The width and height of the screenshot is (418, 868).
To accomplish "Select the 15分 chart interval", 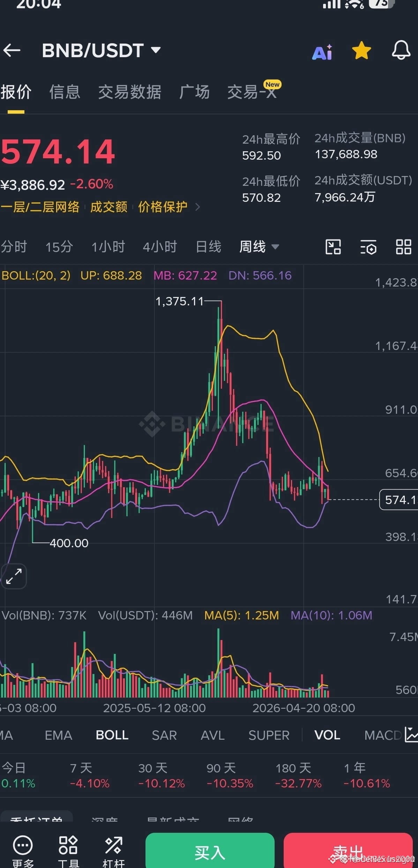I will click(59, 247).
